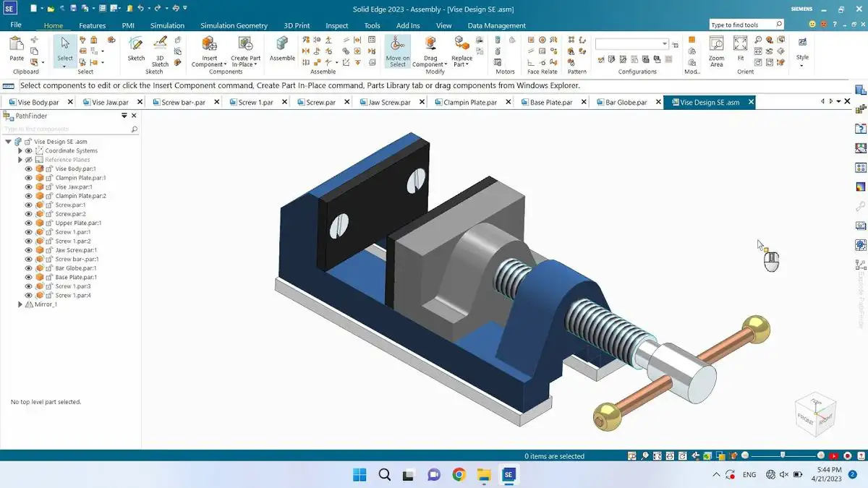The height and width of the screenshot is (488, 868).
Task: Open the Configurations dropdown list
Action: pos(665,44)
